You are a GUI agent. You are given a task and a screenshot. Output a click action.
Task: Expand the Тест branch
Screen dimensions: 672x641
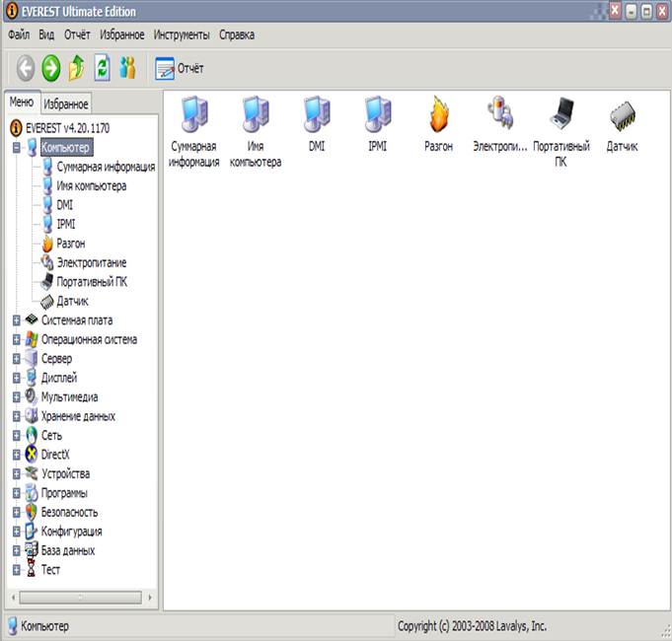click(x=17, y=569)
